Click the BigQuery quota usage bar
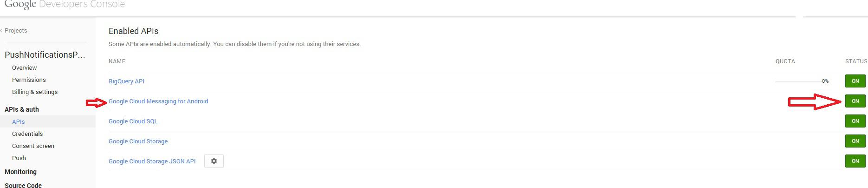 pyautogui.click(x=797, y=81)
